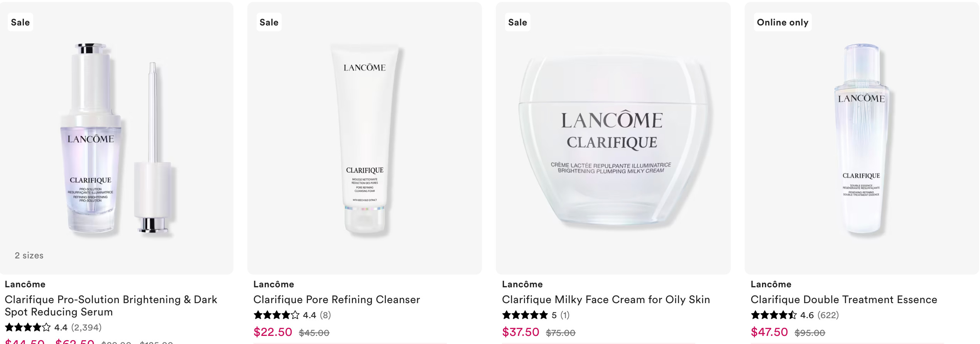Open the Clarifique cleanser tube product image
Screen dimensions: 980x344
click(365, 138)
